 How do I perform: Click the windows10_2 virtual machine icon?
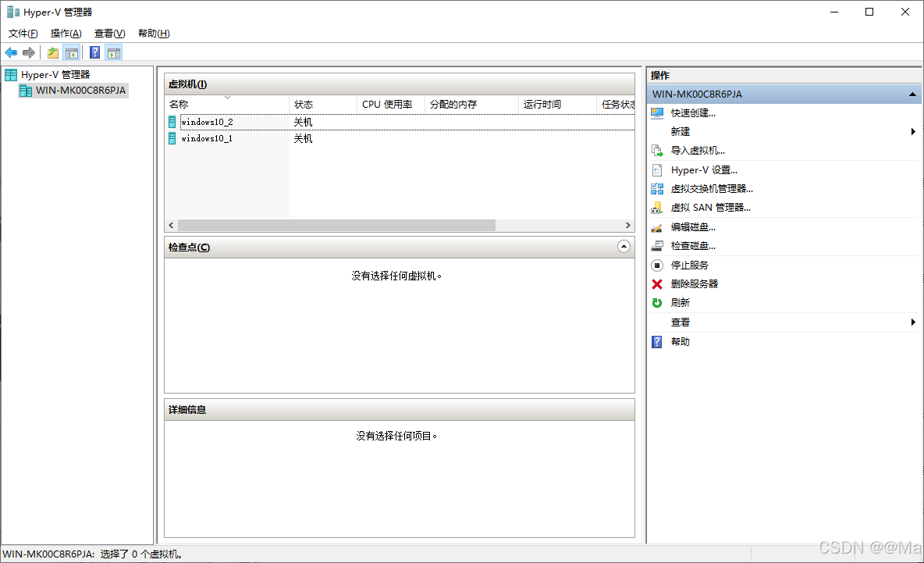pyautogui.click(x=172, y=122)
